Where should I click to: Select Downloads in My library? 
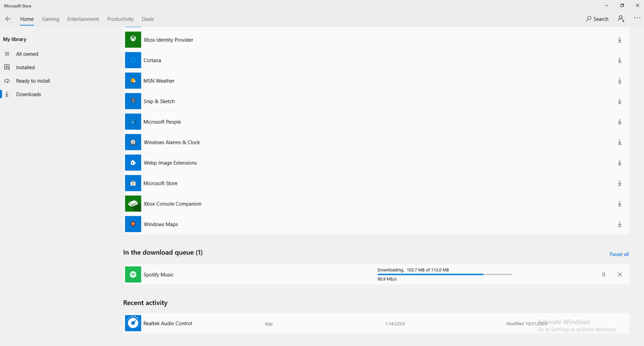[28, 94]
